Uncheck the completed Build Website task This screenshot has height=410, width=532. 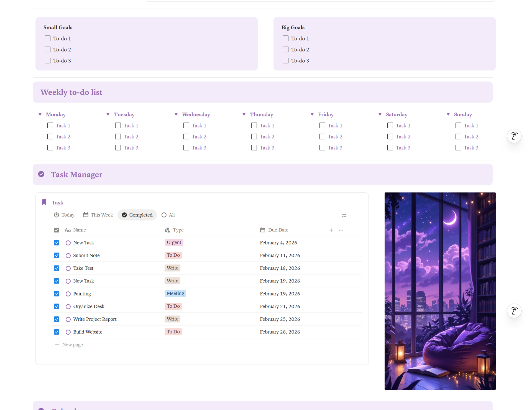coord(56,332)
